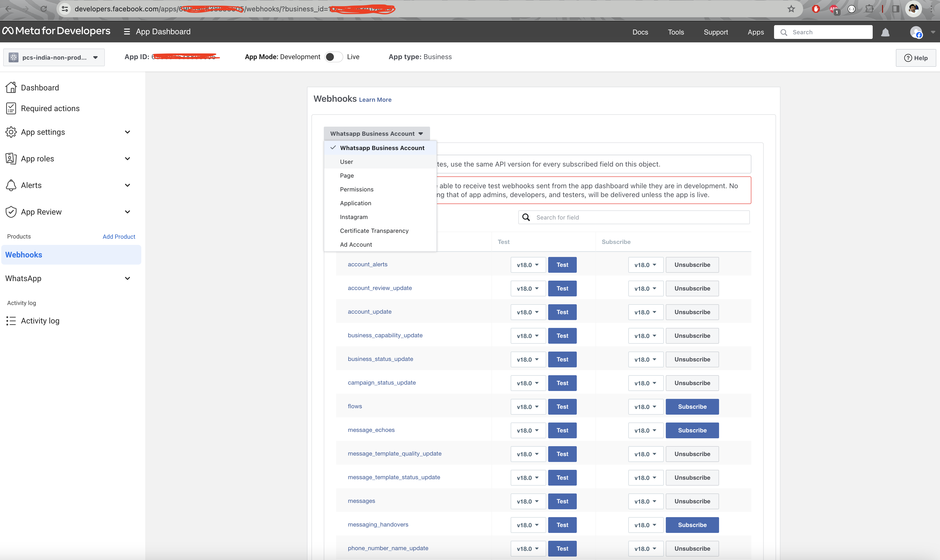Click the notifications bell icon
The width and height of the screenshot is (940, 560).
[885, 33]
